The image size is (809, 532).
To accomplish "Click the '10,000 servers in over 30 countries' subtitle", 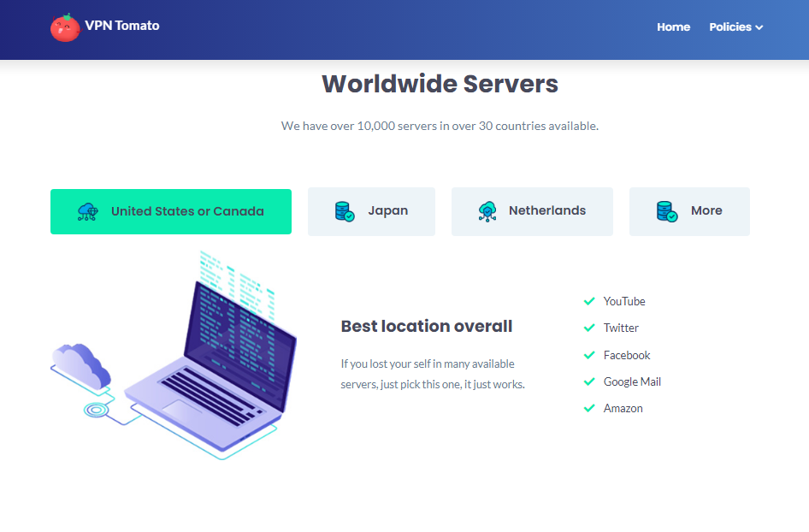I will [440, 126].
